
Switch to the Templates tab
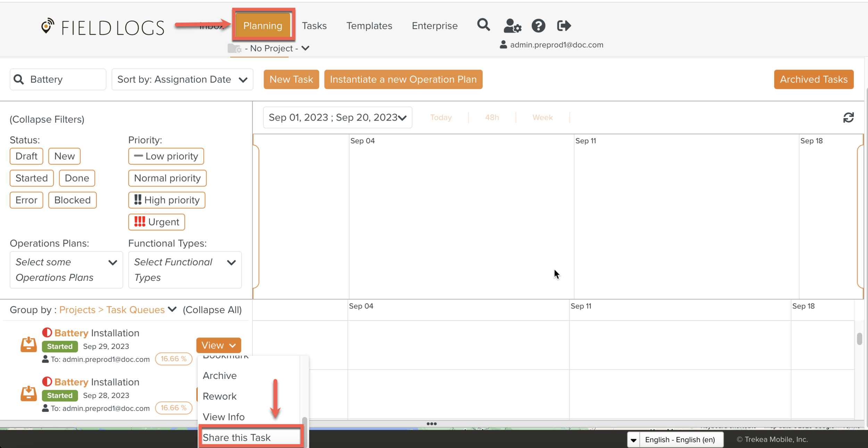pyautogui.click(x=369, y=26)
